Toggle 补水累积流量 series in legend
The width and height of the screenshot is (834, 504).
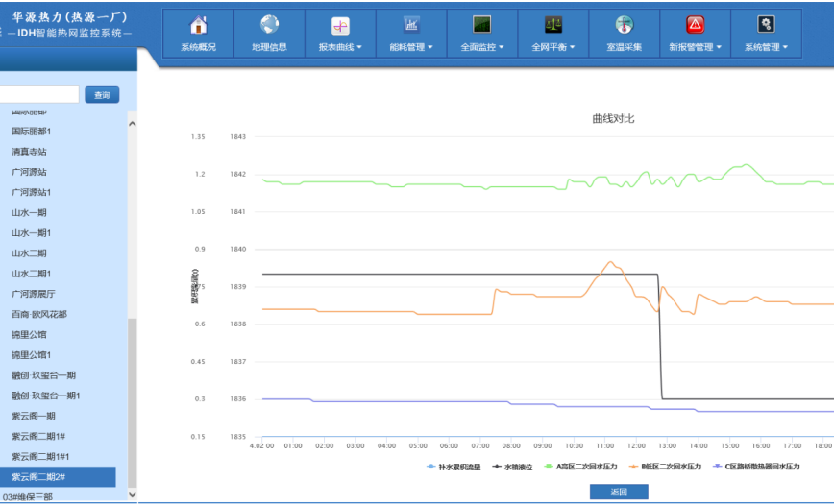(x=453, y=467)
